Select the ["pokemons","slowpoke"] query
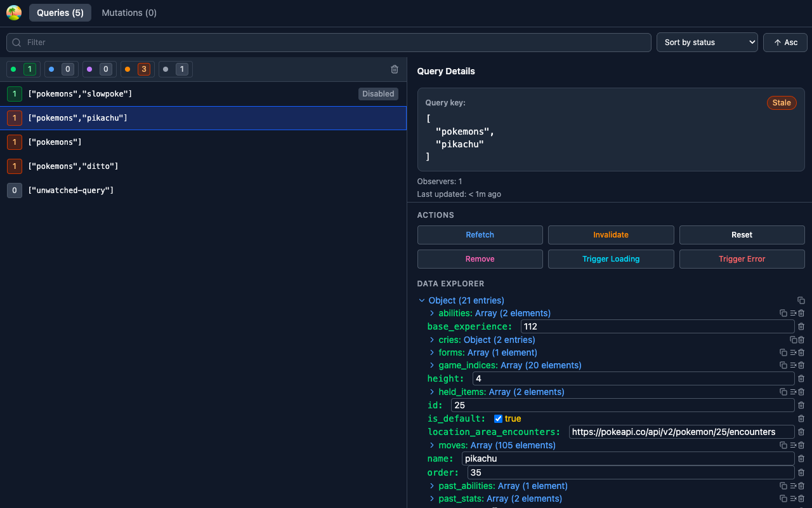The width and height of the screenshot is (812, 508). pyautogui.click(x=203, y=94)
